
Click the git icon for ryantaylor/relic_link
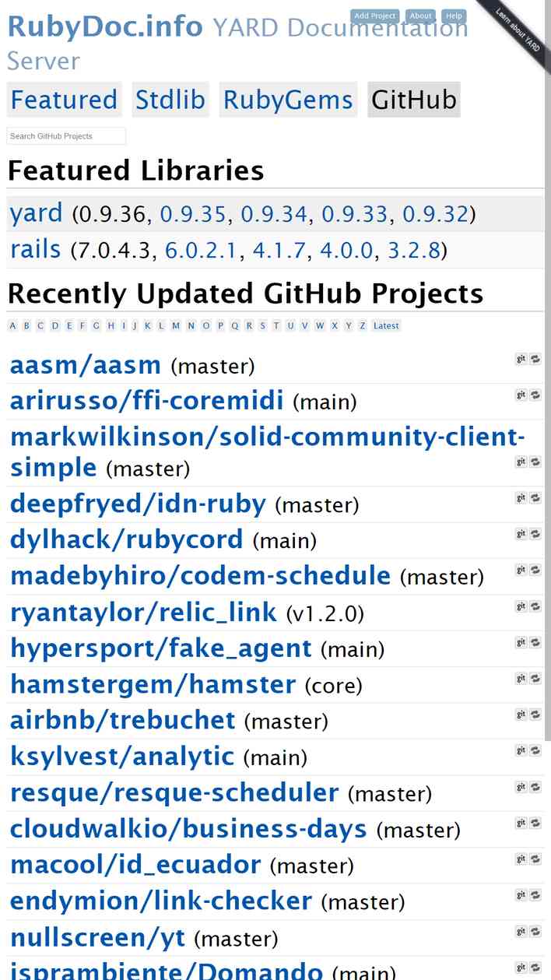click(x=521, y=606)
